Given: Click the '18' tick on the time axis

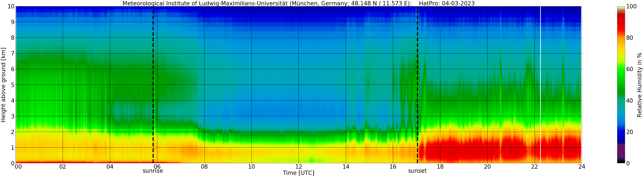Looking at the screenshot, I should pos(440,167).
